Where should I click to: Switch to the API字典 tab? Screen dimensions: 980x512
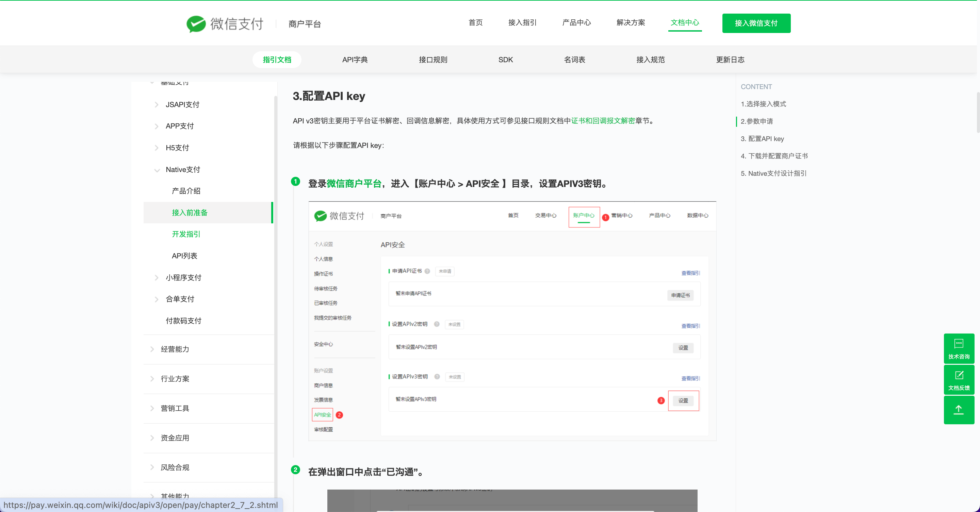(x=355, y=60)
